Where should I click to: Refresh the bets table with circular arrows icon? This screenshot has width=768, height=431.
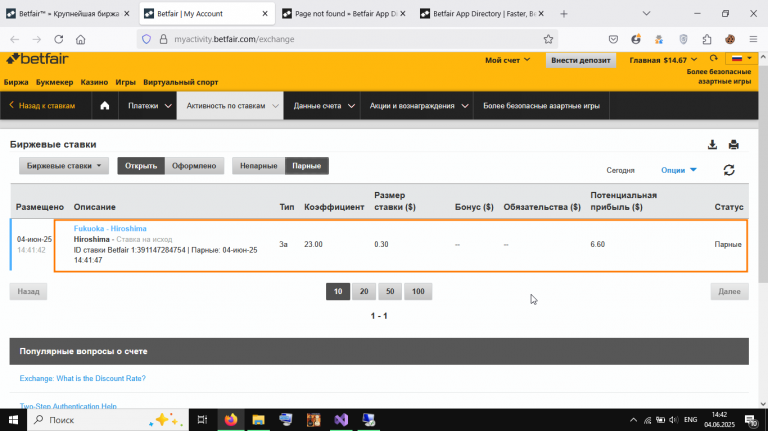pyautogui.click(x=729, y=170)
